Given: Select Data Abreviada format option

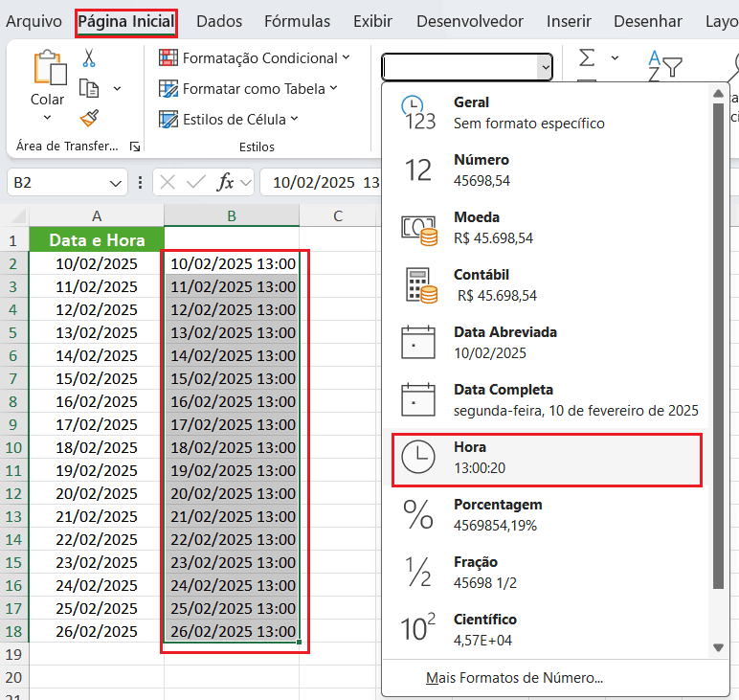Looking at the screenshot, I should 547,342.
